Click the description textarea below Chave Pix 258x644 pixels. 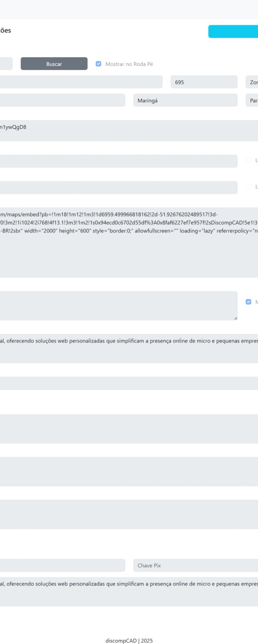click(x=129, y=591)
